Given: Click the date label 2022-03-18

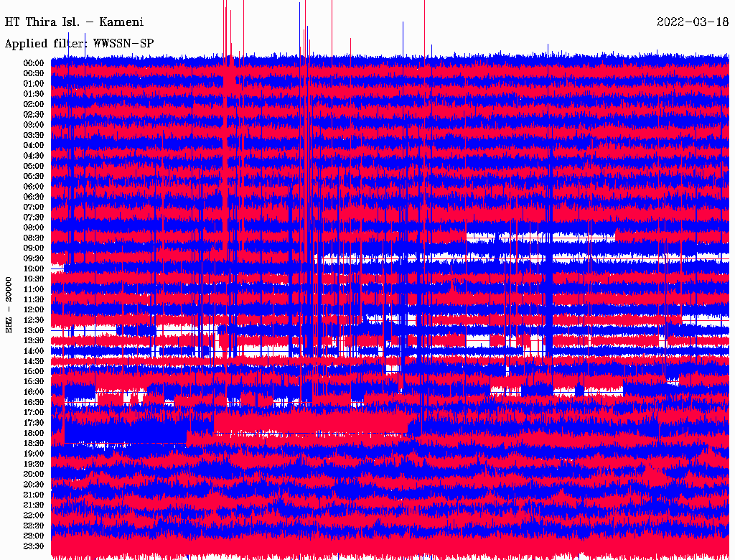Looking at the screenshot, I should pyautogui.click(x=693, y=22).
